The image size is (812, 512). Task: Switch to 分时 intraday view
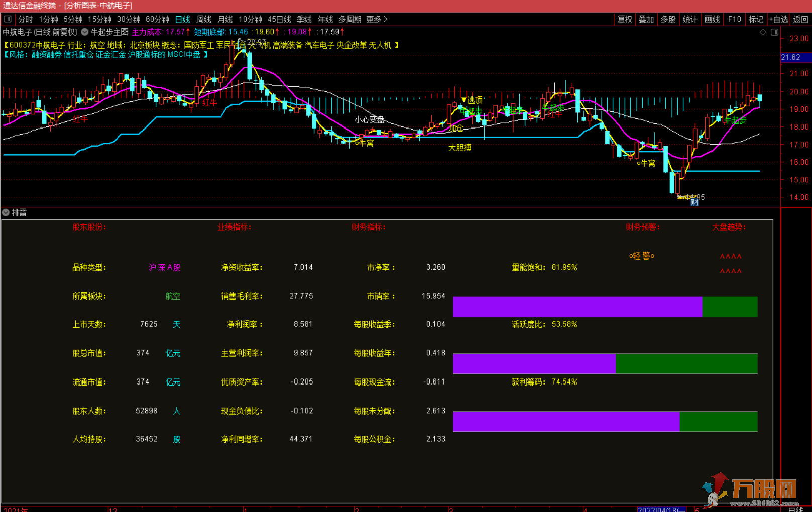pos(25,19)
